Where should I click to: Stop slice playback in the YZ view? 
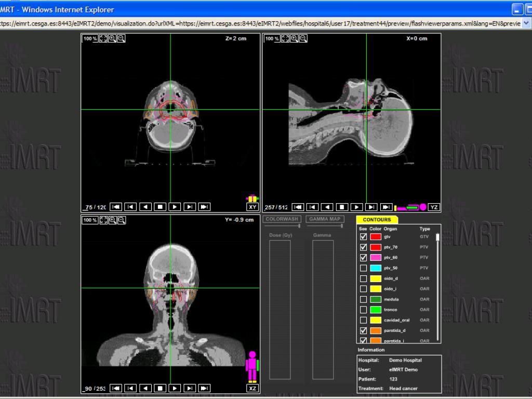(342, 207)
